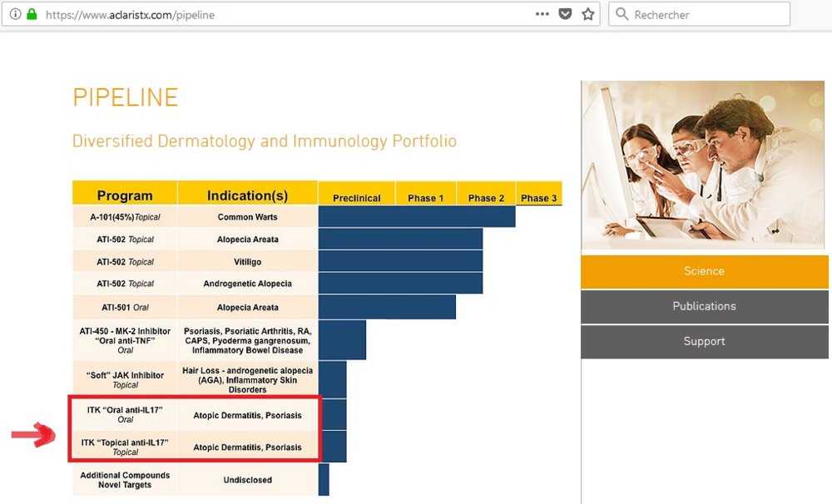Click the site information icon in address bar
The height and width of the screenshot is (504, 832).
tap(15, 14)
